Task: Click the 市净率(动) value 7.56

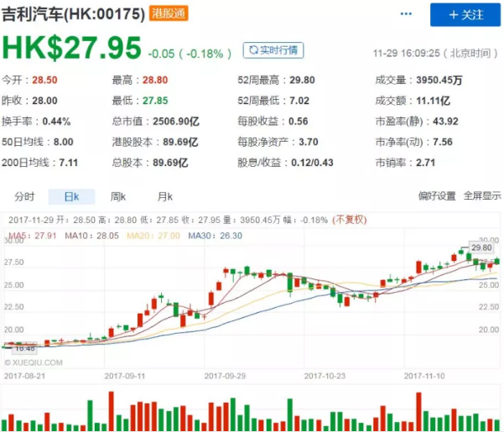Action: [443, 142]
